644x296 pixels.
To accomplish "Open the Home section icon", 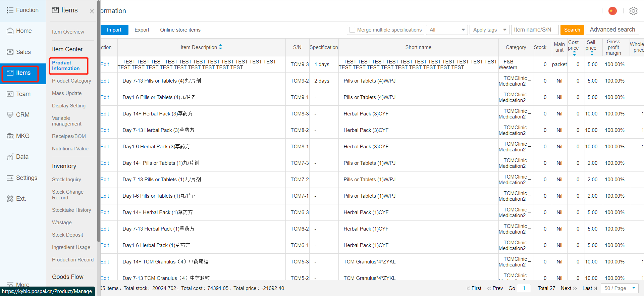I will [10, 31].
